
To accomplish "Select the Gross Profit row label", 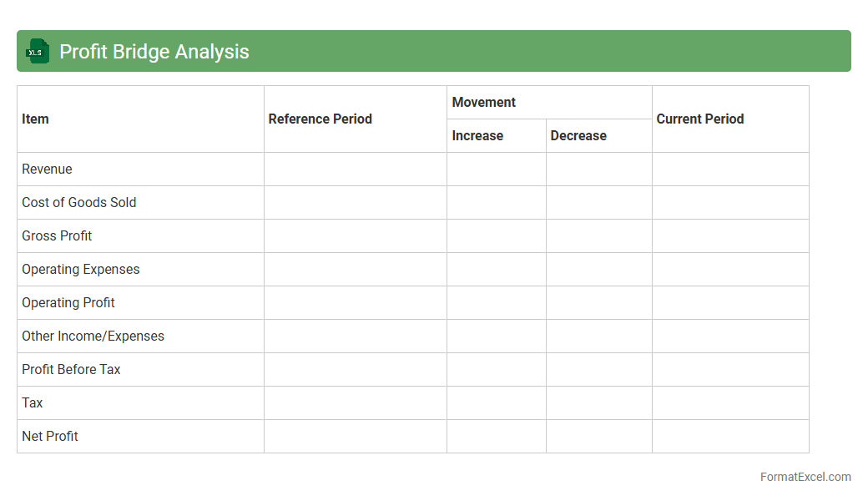I will click(57, 235).
